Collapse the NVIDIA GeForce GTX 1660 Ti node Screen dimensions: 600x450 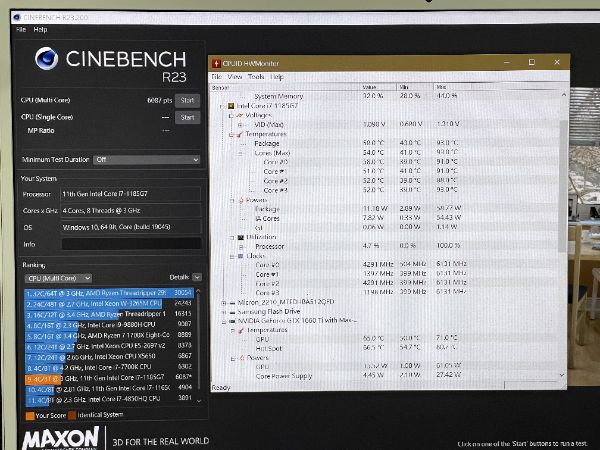[x=223, y=321]
